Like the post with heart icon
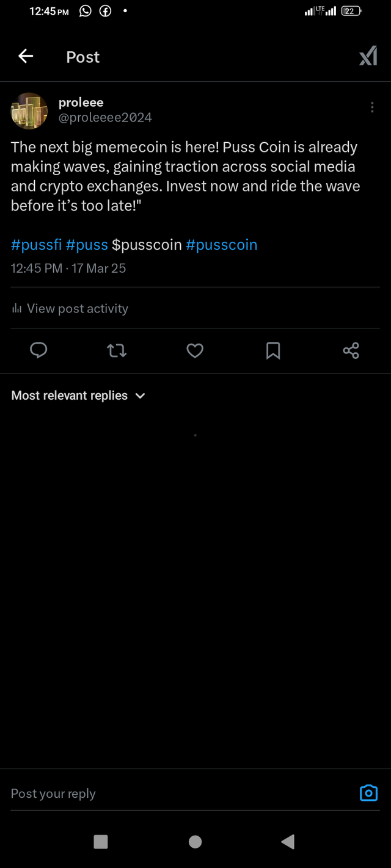This screenshot has height=868, width=391. [195, 350]
